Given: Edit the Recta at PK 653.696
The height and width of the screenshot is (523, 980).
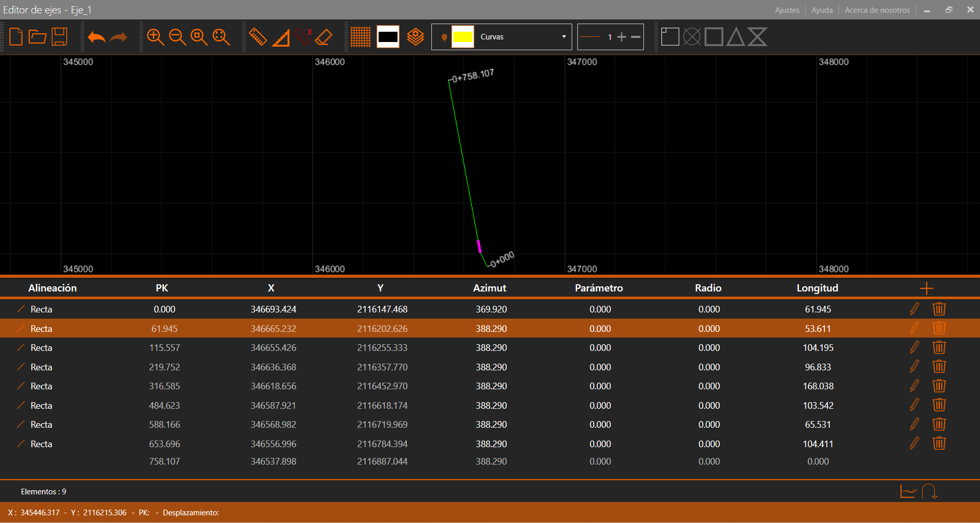Looking at the screenshot, I should tap(914, 443).
